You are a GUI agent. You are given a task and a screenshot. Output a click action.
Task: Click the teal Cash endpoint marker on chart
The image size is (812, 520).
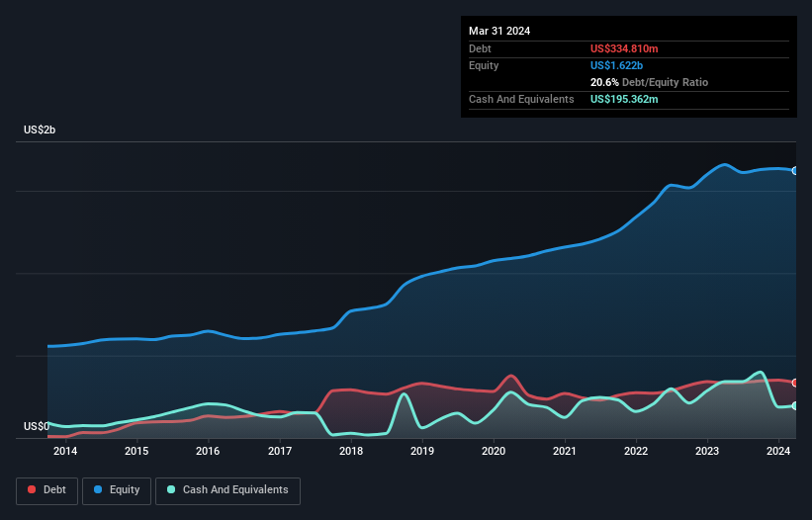795,405
